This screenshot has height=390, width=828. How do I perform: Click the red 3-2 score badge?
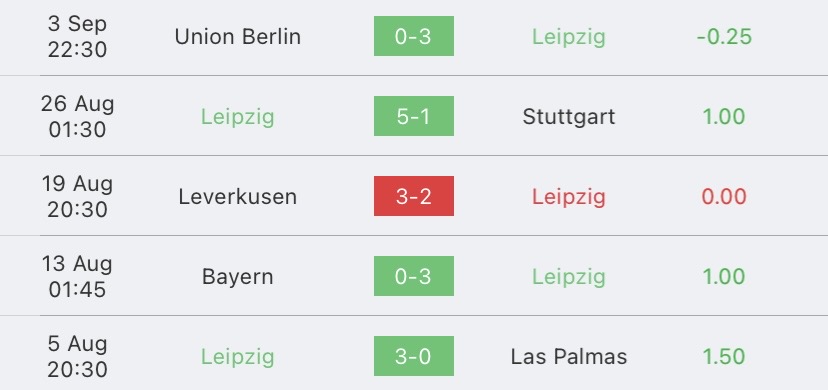tap(413, 196)
